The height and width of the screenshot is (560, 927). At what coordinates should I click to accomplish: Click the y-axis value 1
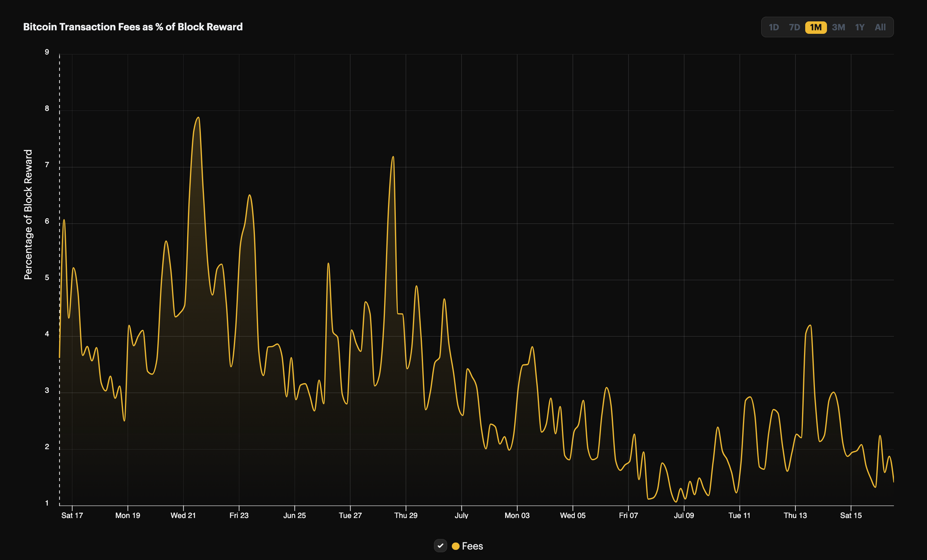point(47,503)
